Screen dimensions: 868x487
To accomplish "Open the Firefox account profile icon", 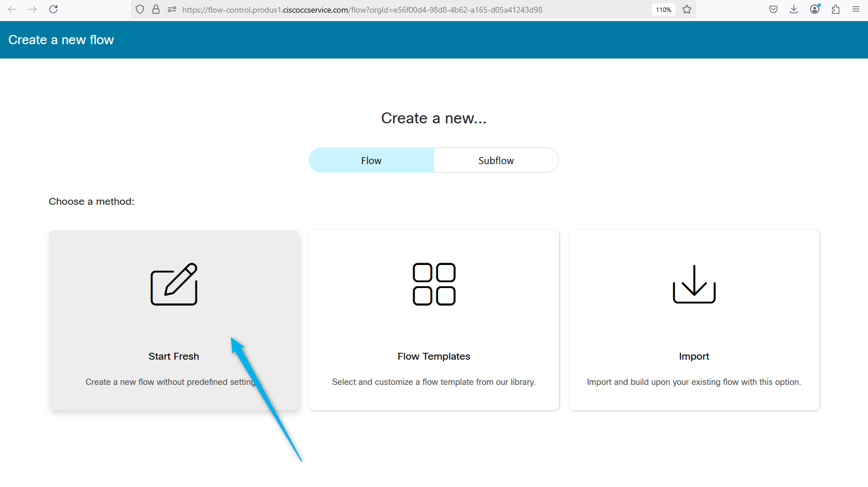I will [x=815, y=9].
